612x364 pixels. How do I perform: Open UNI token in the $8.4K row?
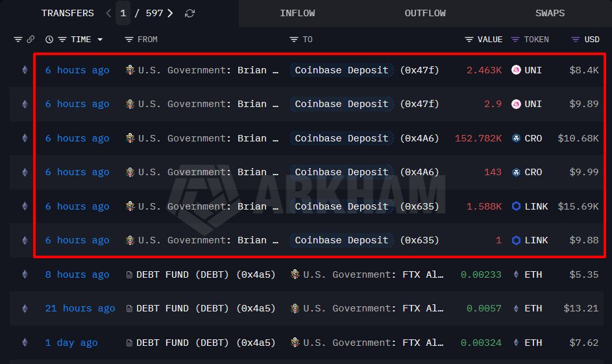tap(526, 70)
